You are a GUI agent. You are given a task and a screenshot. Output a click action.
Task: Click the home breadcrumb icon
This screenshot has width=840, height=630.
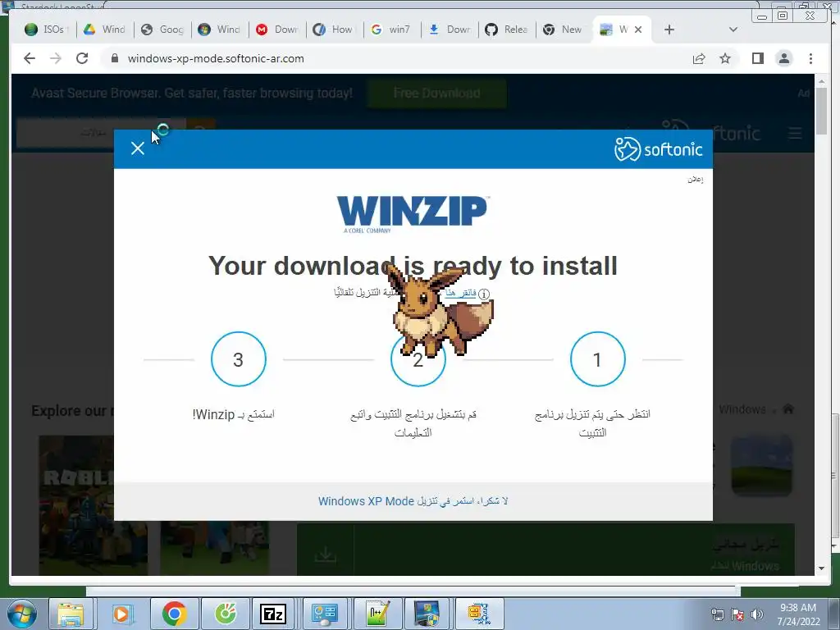coord(788,409)
